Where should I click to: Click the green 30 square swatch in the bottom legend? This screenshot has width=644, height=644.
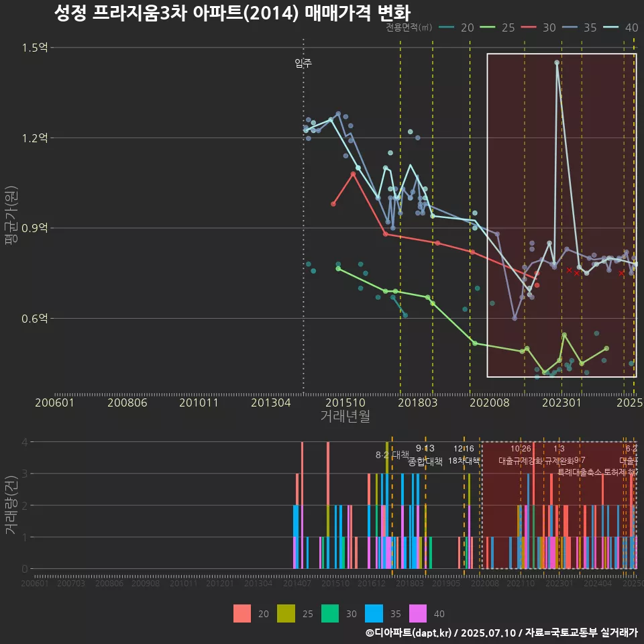[330, 614]
